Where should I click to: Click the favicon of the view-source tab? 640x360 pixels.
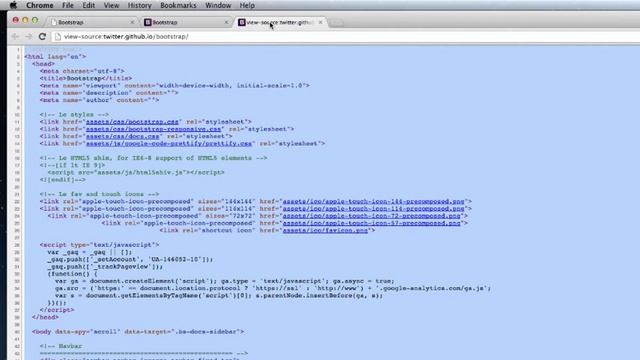pyautogui.click(x=242, y=22)
